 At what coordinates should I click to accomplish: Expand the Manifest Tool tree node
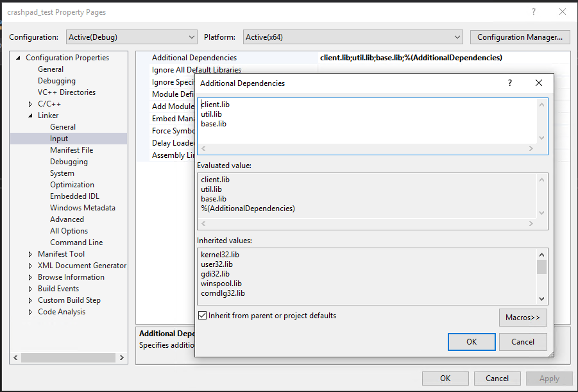(29, 253)
